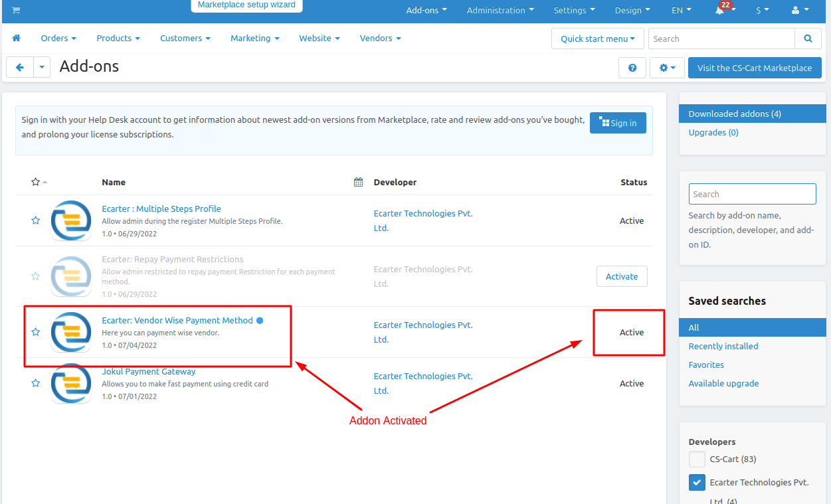This screenshot has width=831, height=504.
Task: Select the Downloaded addons (4) tab
Action: coord(752,114)
